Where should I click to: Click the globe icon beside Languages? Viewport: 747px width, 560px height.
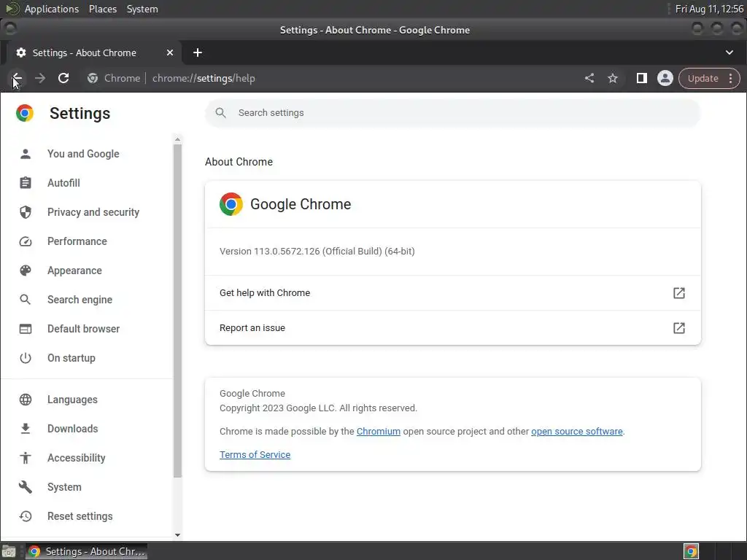pyautogui.click(x=26, y=400)
